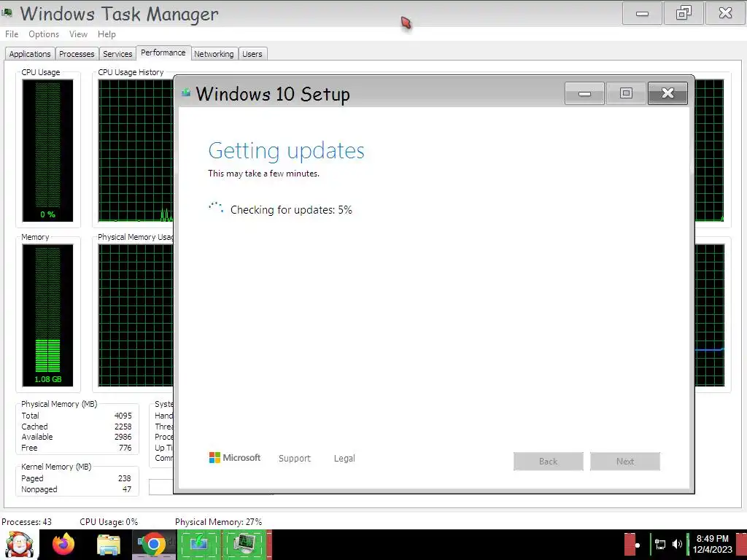Click the Windows 10 Setup title icon
The width and height of the screenshot is (747, 560).
tap(186, 93)
